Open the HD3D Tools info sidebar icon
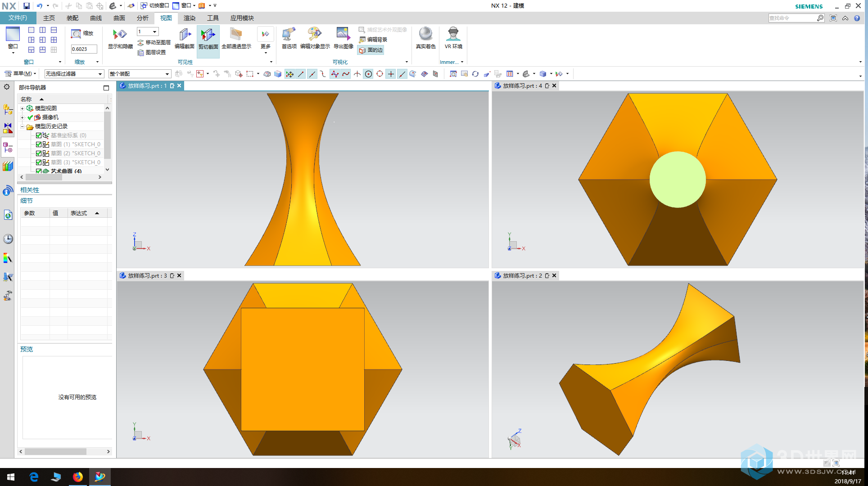This screenshot has width=868, height=486. 8,191
